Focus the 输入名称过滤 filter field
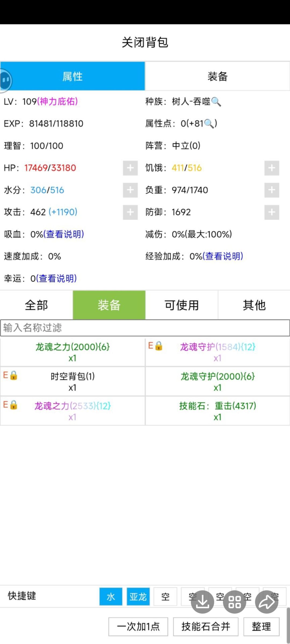 tap(145, 328)
